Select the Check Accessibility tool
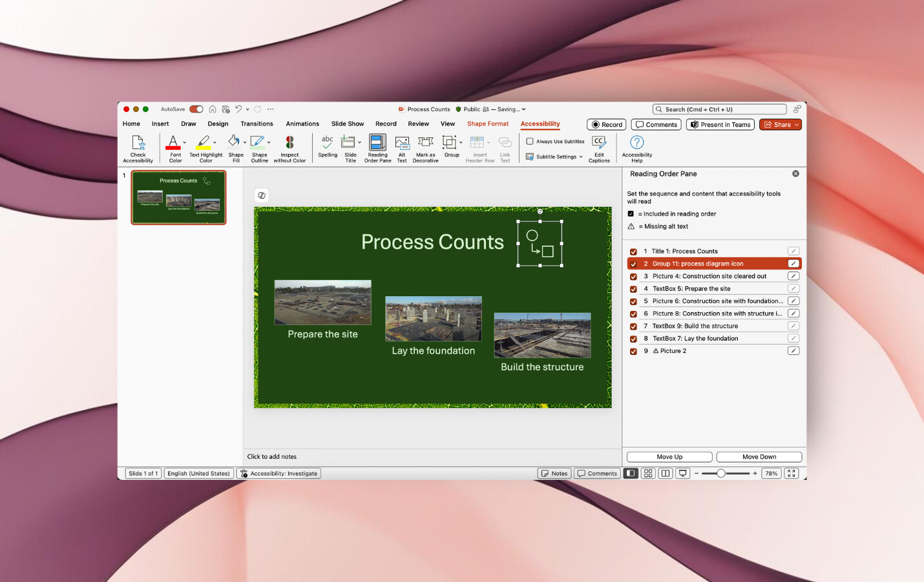Viewport: 924px width, 582px height. [x=138, y=147]
